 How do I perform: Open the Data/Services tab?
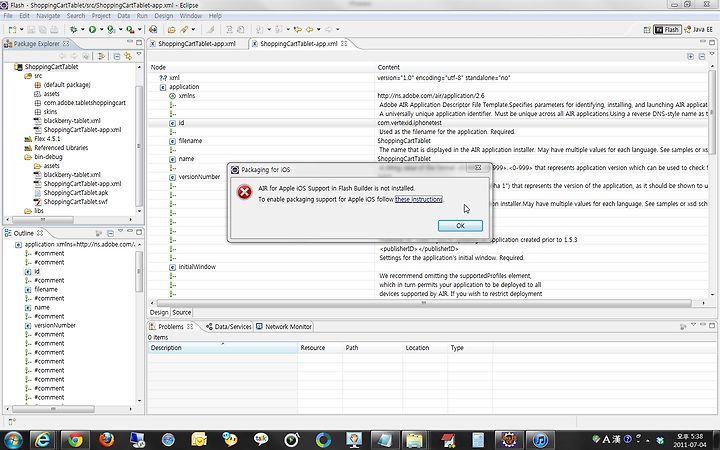[x=229, y=326]
